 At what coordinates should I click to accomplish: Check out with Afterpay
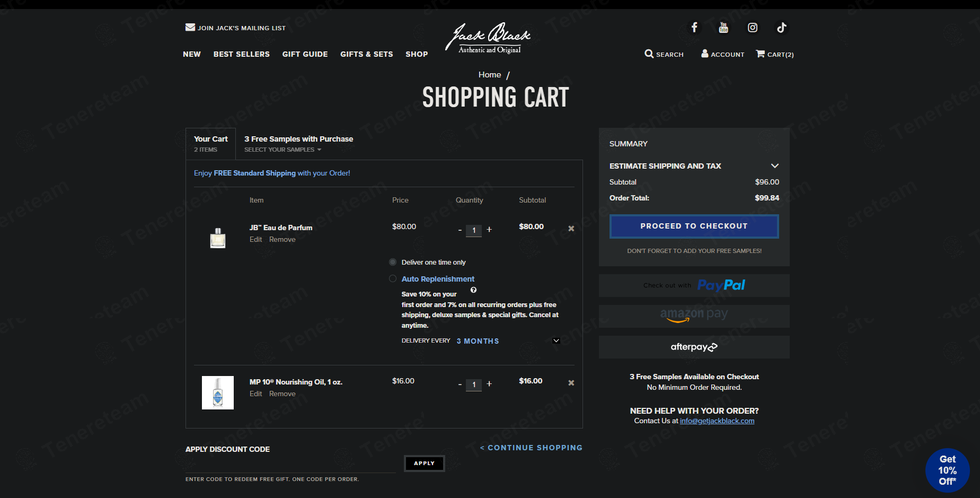coord(694,347)
